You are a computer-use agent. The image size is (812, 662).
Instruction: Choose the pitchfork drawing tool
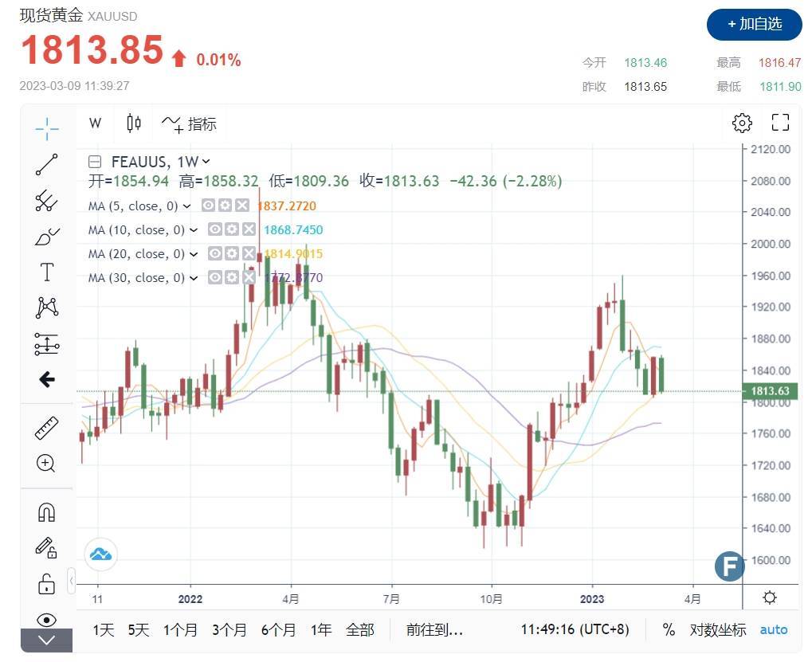pos(47,201)
